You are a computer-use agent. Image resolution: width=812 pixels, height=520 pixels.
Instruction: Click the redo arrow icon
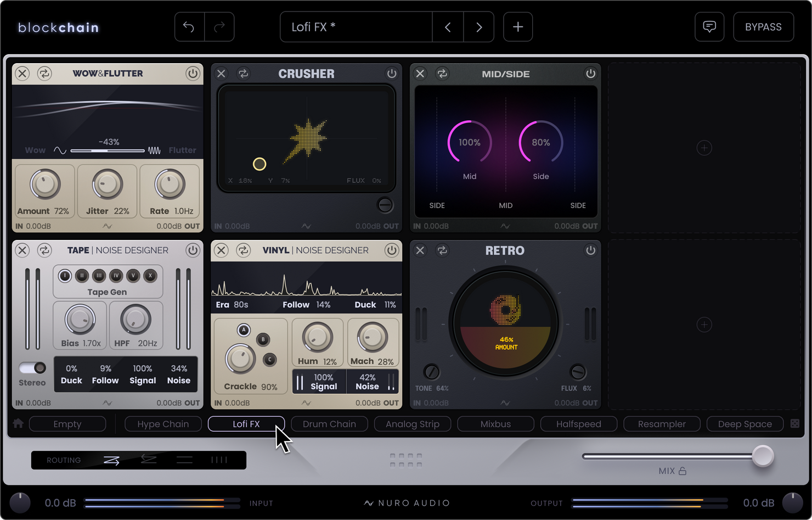coord(219,27)
